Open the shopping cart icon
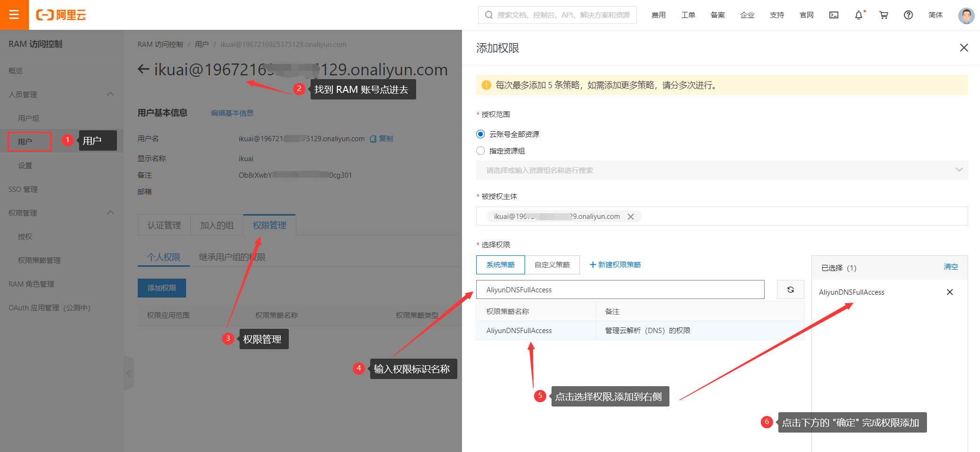980x452 pixels. [x=883, y=15]
